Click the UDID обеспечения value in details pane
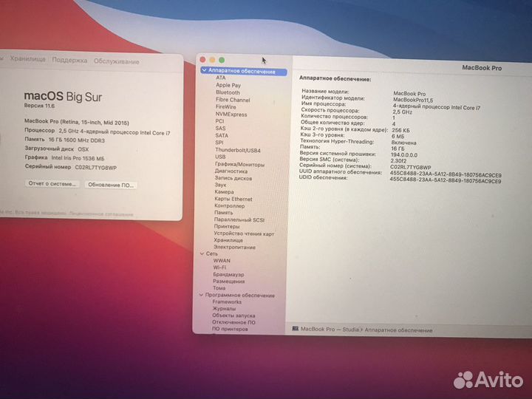 click(x=445, y=180)
